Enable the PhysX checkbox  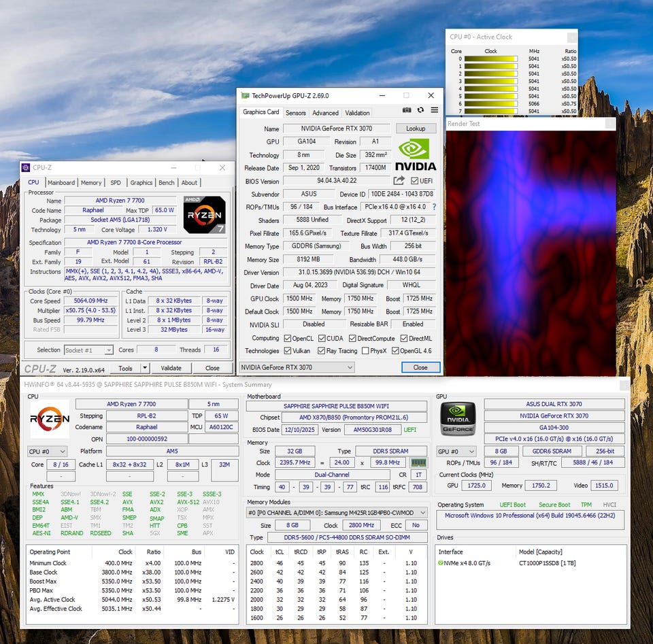365,350
